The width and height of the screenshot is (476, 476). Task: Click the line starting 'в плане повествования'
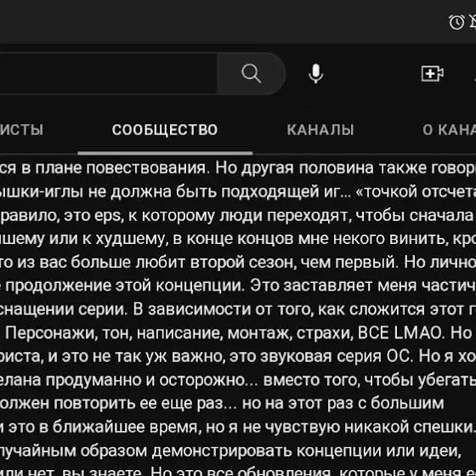[238, 168]
